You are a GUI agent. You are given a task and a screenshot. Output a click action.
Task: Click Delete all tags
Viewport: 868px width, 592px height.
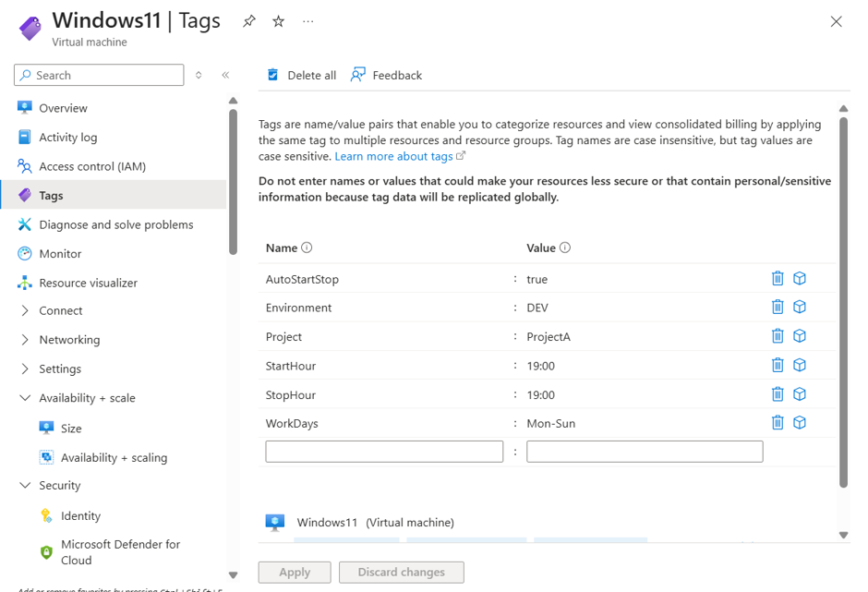pos(302,75)
